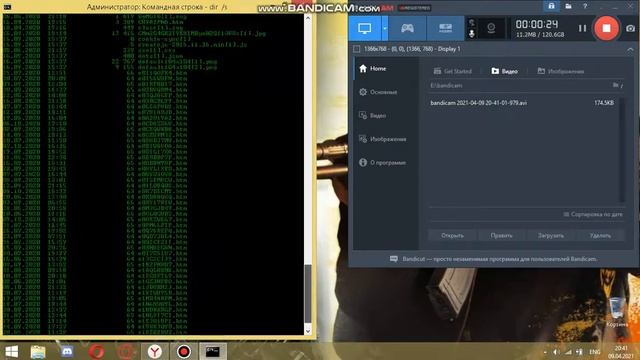Click the file list scrollbar in Bandicam
The image size is (640, 360).
coord(622,150)
